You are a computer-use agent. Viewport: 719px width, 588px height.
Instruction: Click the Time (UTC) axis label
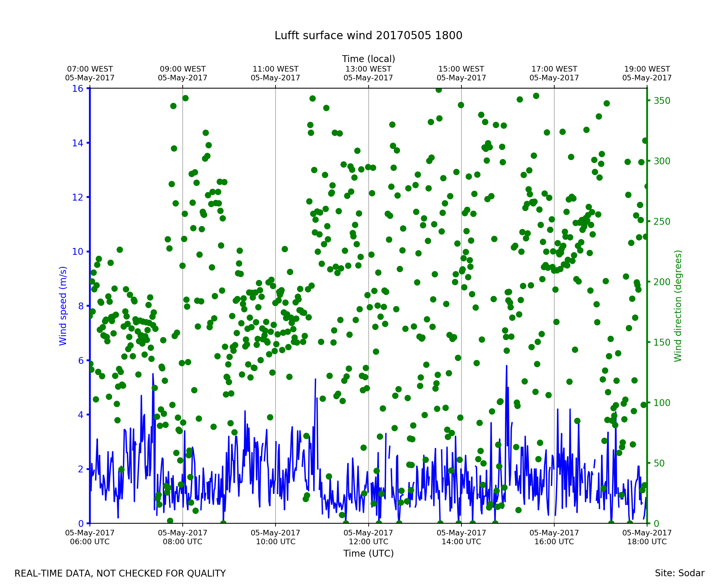point(368,553)
